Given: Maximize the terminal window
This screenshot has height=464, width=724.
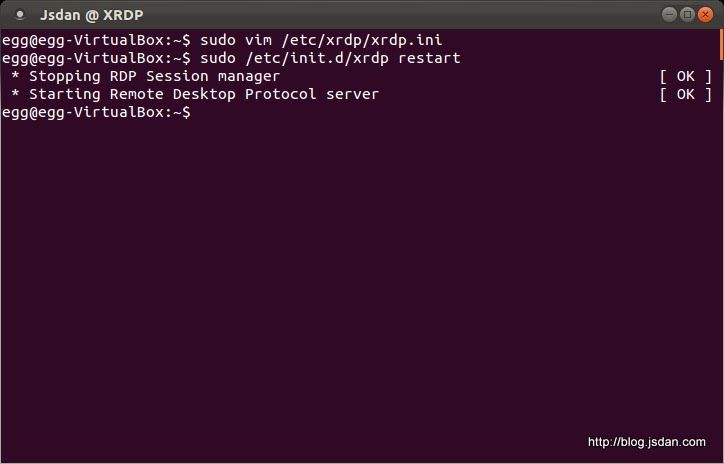Looking at the screenshot, I should [688, 14].
